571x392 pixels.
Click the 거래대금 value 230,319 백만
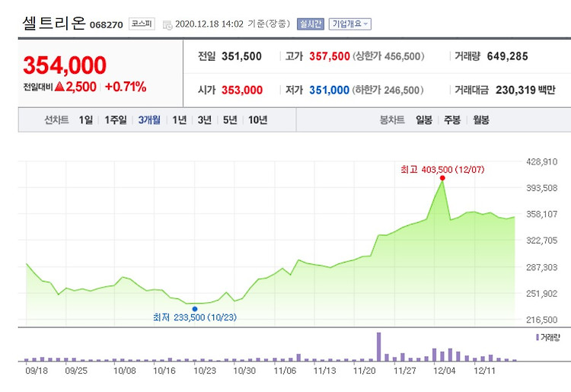coord(525,90)
